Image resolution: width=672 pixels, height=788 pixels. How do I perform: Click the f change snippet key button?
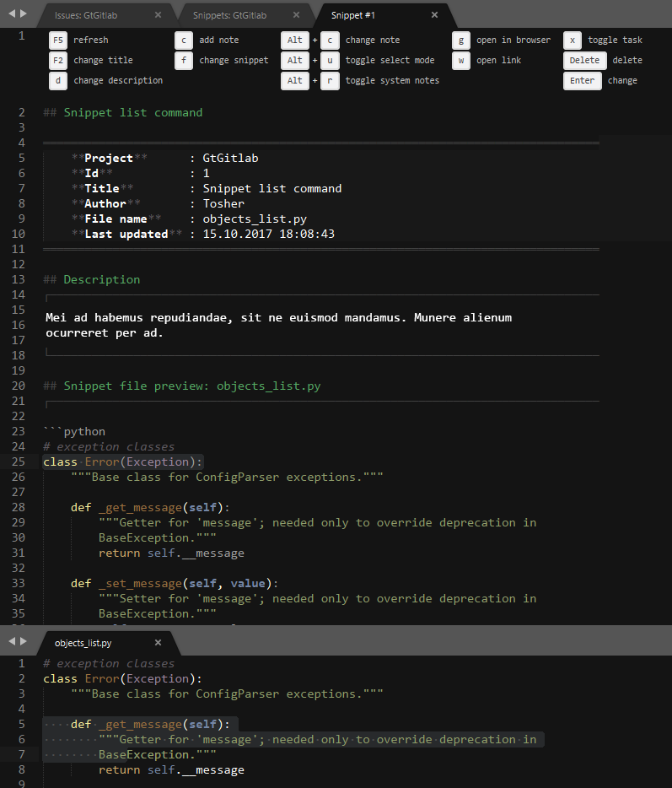coord(184,60)
